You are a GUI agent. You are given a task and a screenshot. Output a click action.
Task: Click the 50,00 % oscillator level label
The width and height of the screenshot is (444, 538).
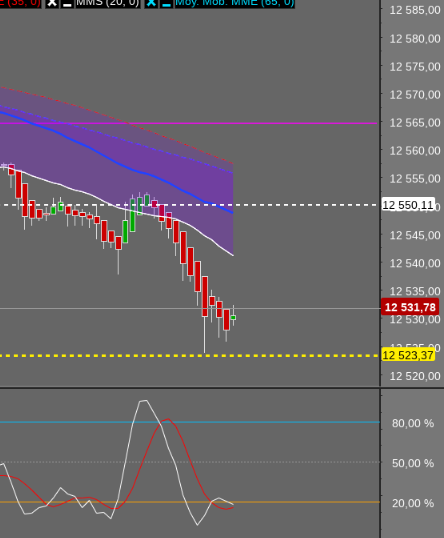pos(413,463)
